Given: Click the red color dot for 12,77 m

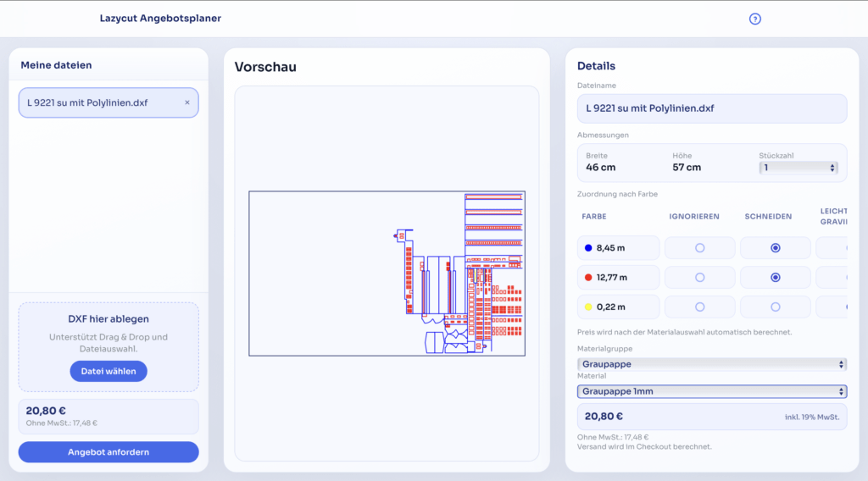Looking at the screenshot, I should [x=588, y=278].
